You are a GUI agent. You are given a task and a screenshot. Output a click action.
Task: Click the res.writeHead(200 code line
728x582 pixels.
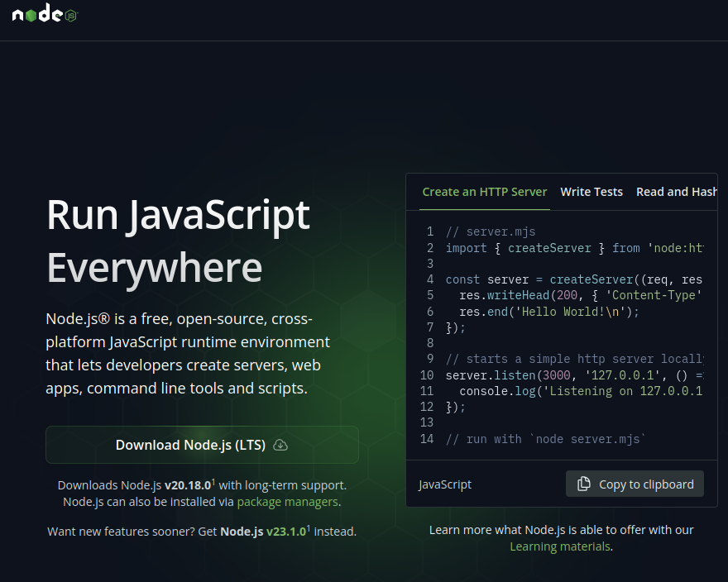pyautogui.click(x=581, y=295)
